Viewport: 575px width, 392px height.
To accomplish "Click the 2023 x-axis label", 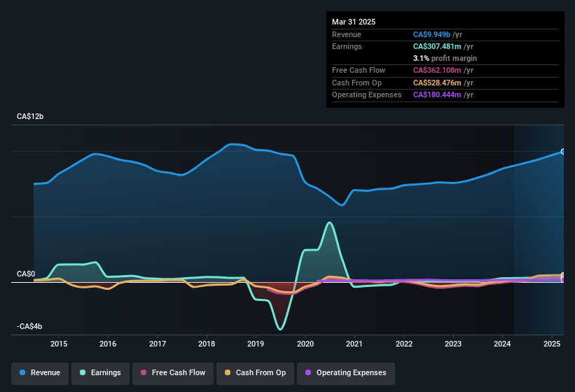I will pyautogui.click(x=453, y=344).
